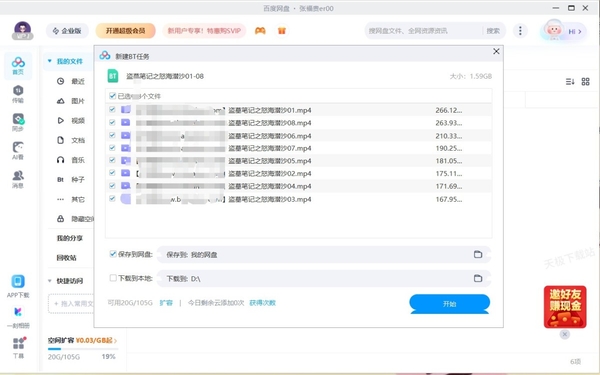Uncheck 盗墓笔记之怒海潜沙06.mp4 checkbox

(x=112, y=135)
